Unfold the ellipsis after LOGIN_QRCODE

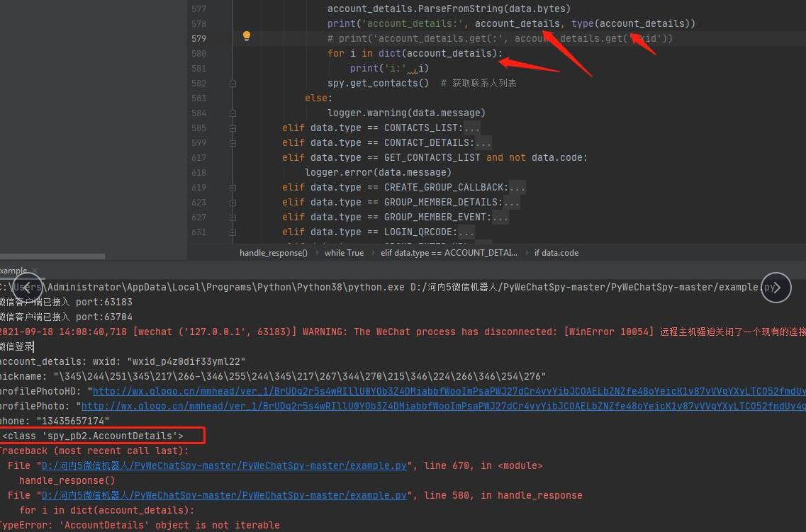(466, 232)
